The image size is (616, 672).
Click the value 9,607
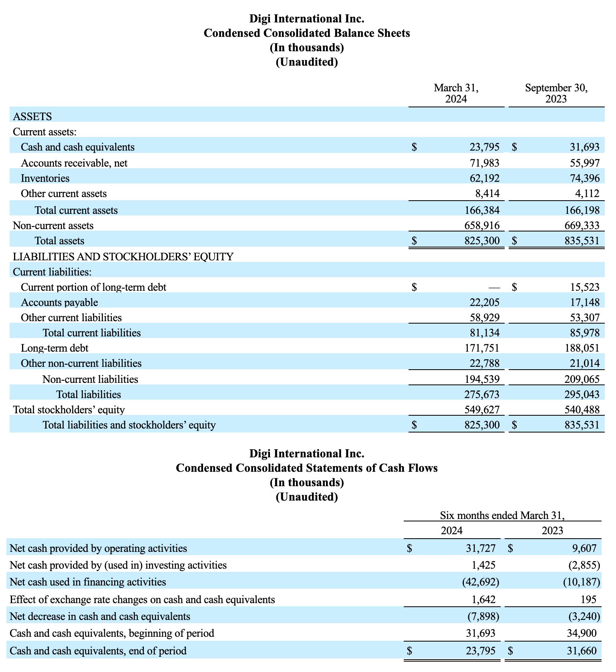coord(584,548)
